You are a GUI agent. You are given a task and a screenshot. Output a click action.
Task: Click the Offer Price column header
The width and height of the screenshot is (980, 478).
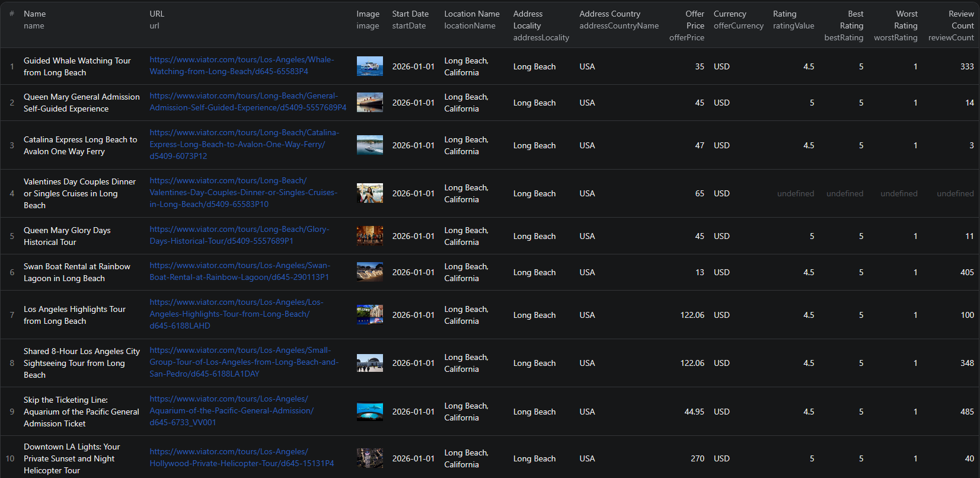tap(687, 25)
